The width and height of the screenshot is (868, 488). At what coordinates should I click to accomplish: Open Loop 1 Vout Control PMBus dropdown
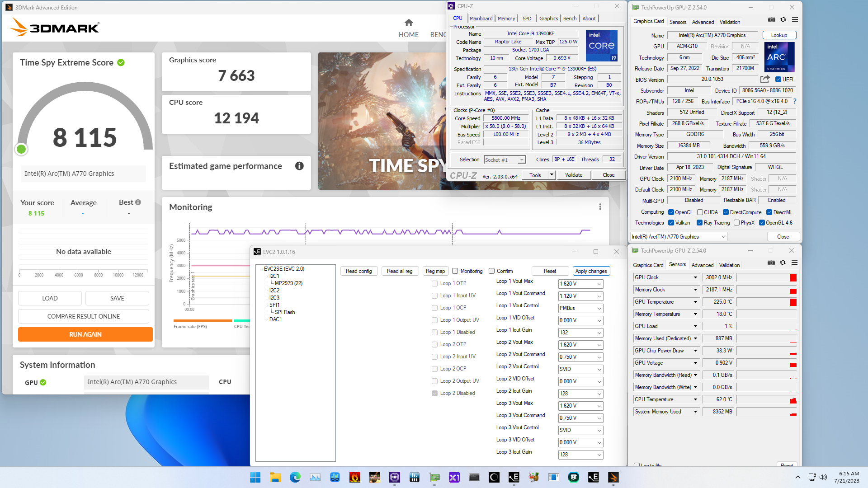click(x=580, y=308)
